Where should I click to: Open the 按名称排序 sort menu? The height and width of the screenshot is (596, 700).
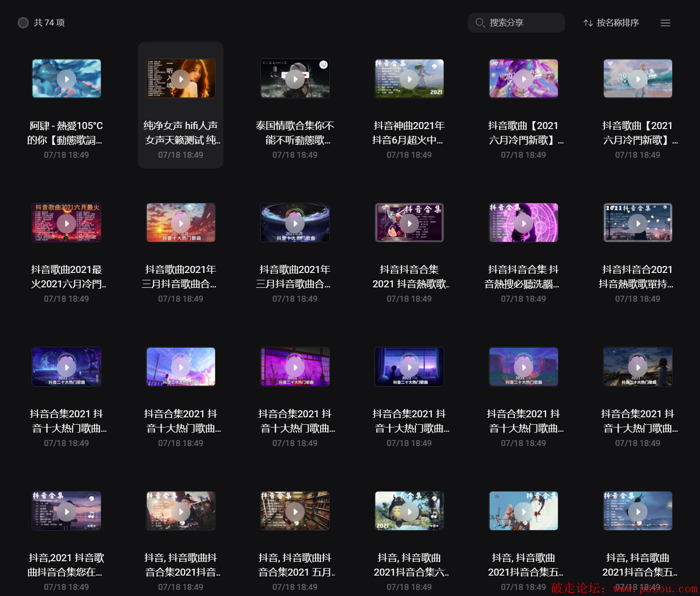(x=611, y=23)
